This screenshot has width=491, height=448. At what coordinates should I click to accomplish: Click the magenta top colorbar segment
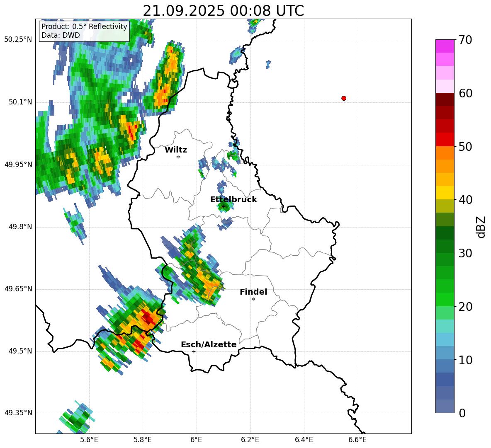tap(445, 46)
